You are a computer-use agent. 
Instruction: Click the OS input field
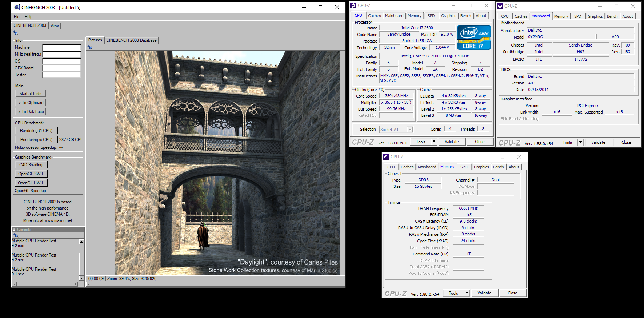[x=62, y=61]
